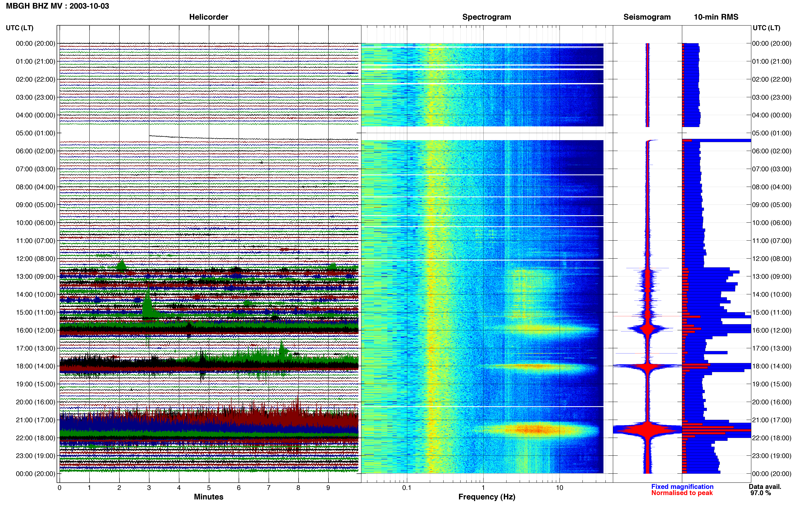Click left-axis time label 23:00 (19:00)
This screenshot has height=508, width=812.
coord(36,456)
